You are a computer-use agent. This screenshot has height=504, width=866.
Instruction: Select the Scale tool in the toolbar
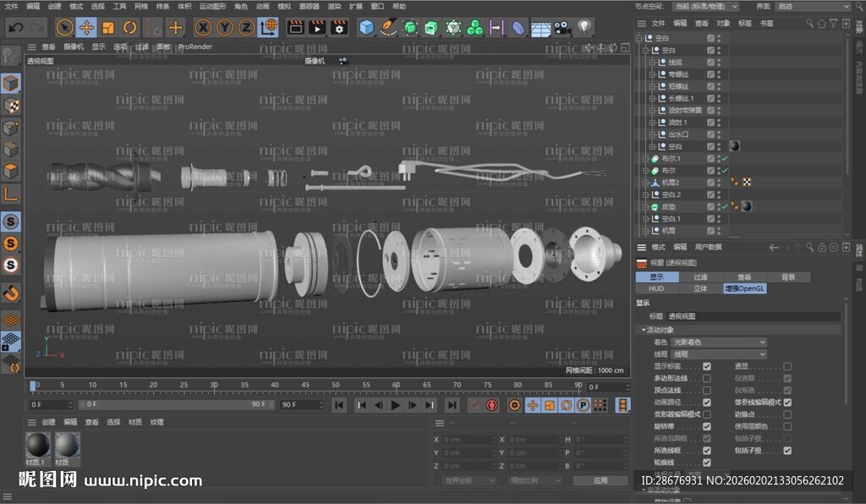[x=107, y=27]
